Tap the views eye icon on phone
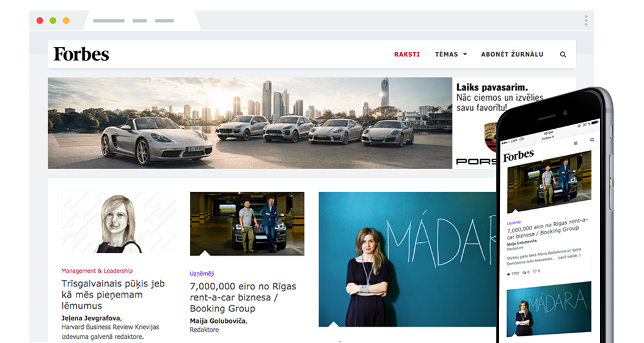644x343 pixels. click(509, 274)
